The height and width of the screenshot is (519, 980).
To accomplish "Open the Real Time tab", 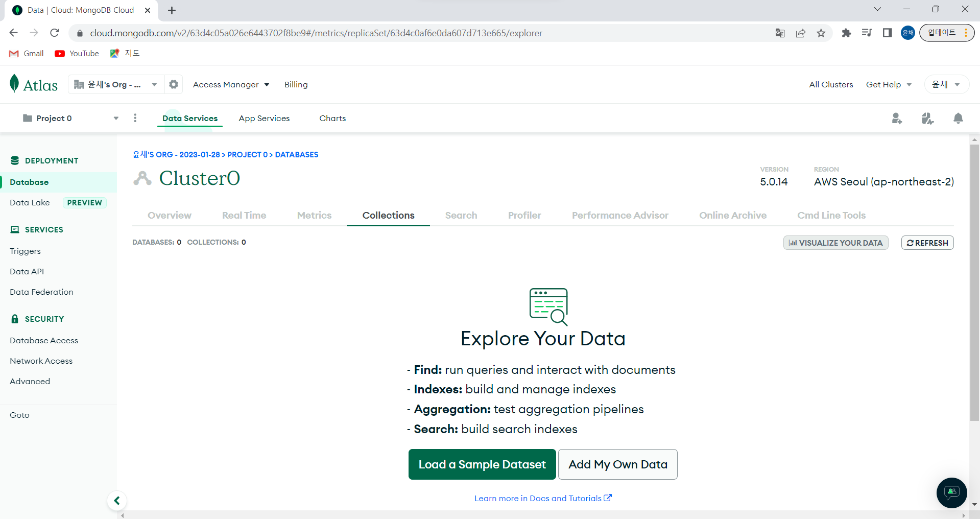I will coord(244,216).
